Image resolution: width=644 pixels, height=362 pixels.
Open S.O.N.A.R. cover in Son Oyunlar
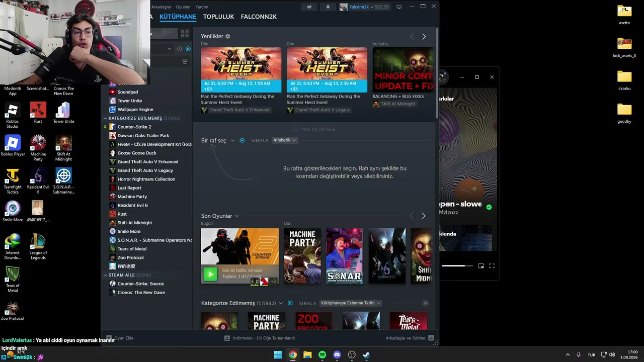345,256
